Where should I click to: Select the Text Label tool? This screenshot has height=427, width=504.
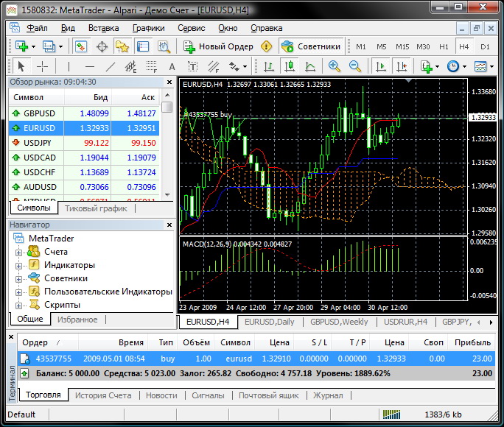(x=192, y=66)
